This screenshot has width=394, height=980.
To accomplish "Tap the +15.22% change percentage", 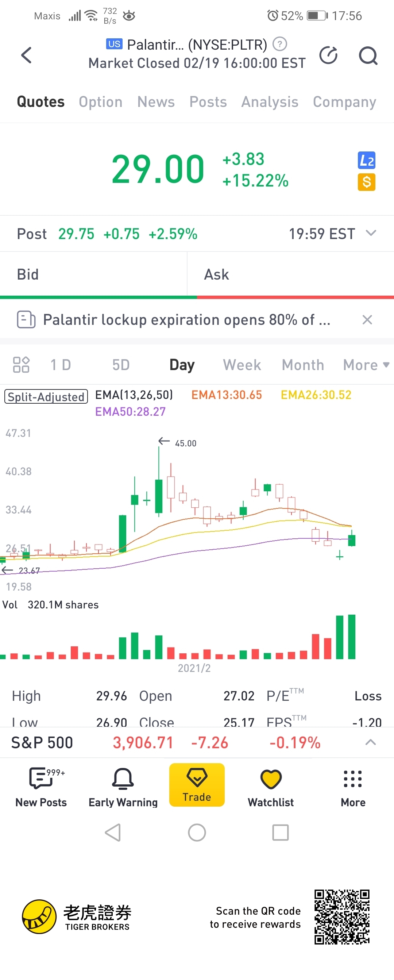I will (x=256, y=181).
